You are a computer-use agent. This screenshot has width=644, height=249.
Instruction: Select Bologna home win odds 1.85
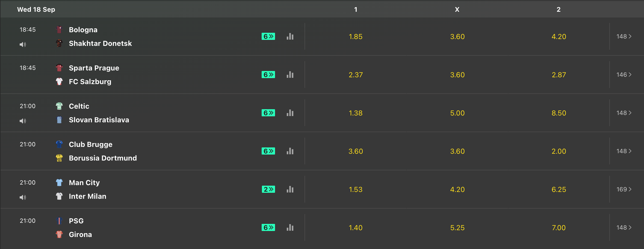(355, 37)
